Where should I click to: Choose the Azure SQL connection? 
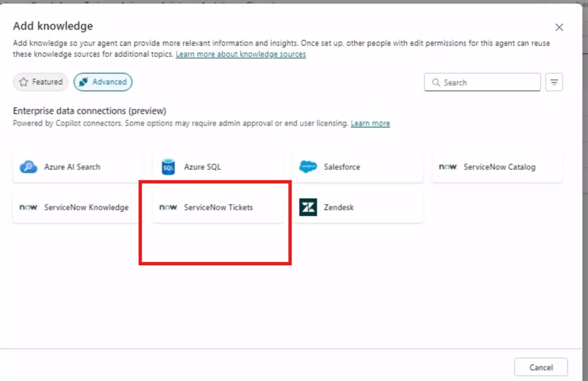(x=218, y=167)
